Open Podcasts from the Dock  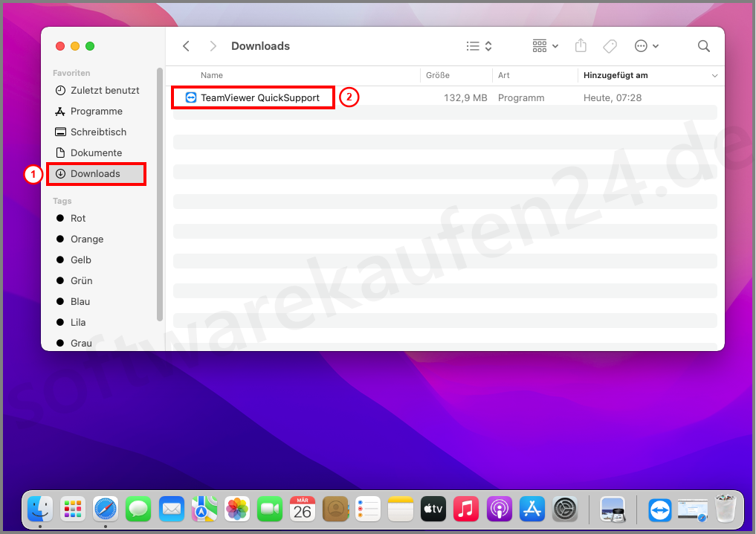point(500,509)
